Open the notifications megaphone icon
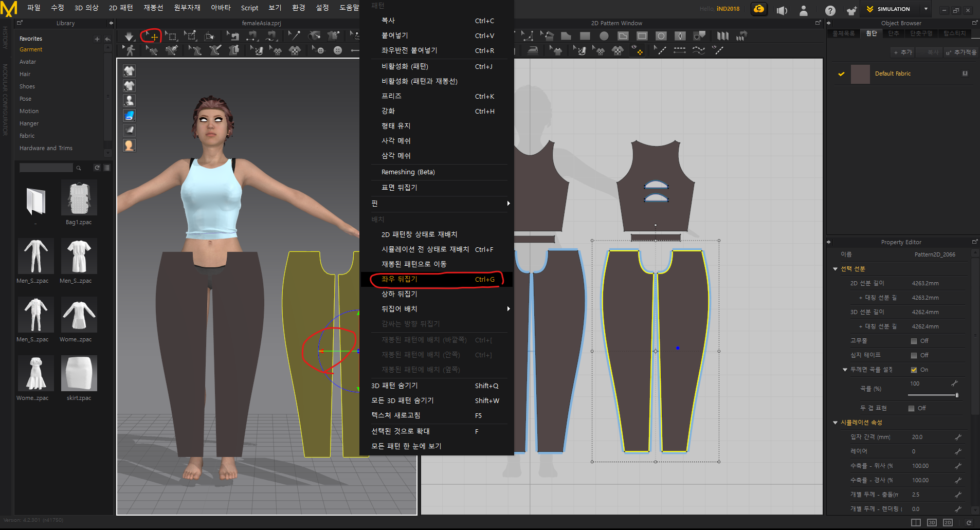This screenshot has width=980, height=530. tap(782, 10)
